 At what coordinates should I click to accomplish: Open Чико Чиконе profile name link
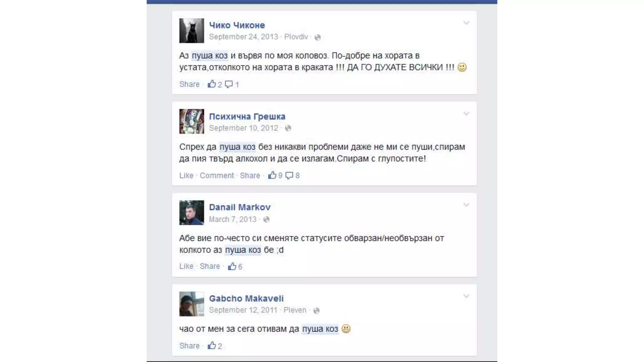point(237,25)
